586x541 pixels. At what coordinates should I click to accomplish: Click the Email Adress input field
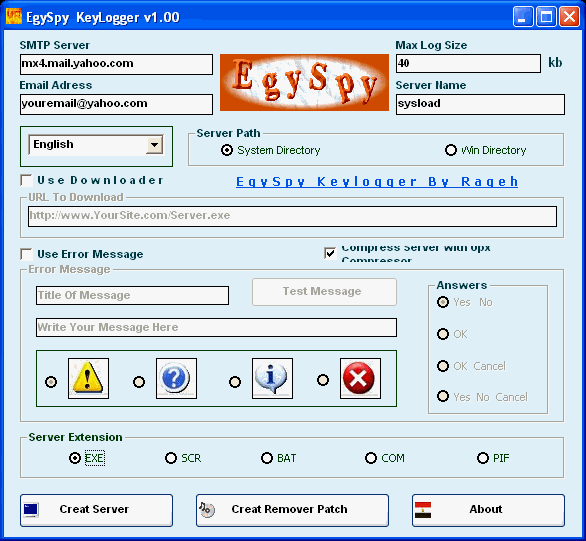[x=116, y=104]
